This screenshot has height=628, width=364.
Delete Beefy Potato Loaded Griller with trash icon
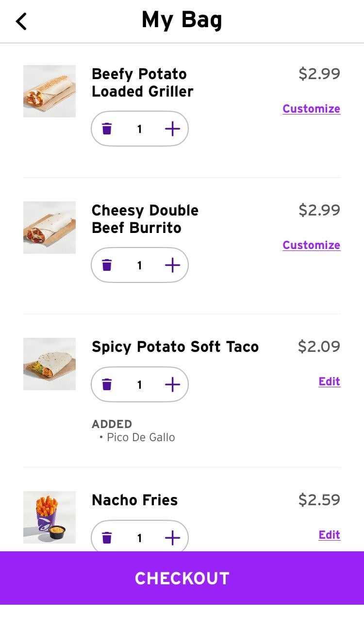pyautogui.click(x=107, y=129)
